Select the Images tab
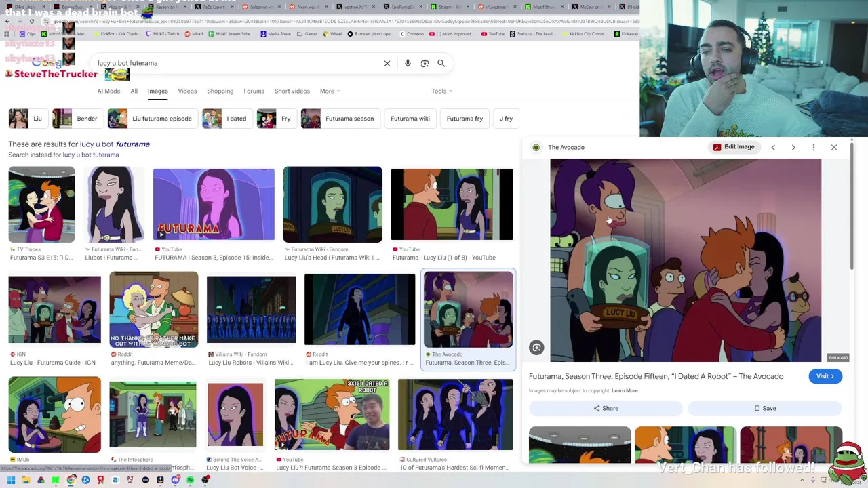Image resolution: width=868 pixels, height=488 pixels. tap(157, 91)
